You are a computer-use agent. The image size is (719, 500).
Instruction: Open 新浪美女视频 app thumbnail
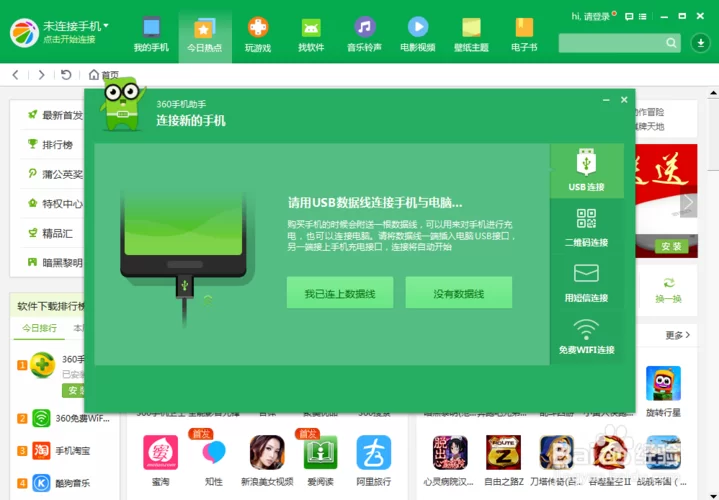(267, 452)
